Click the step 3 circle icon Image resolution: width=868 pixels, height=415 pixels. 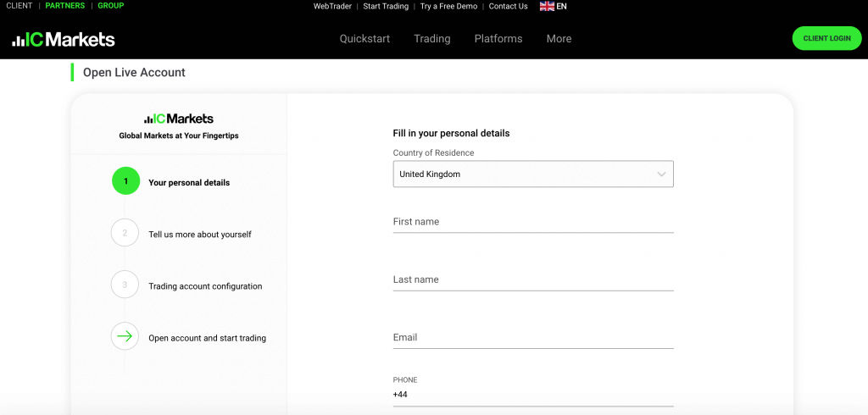125,285
